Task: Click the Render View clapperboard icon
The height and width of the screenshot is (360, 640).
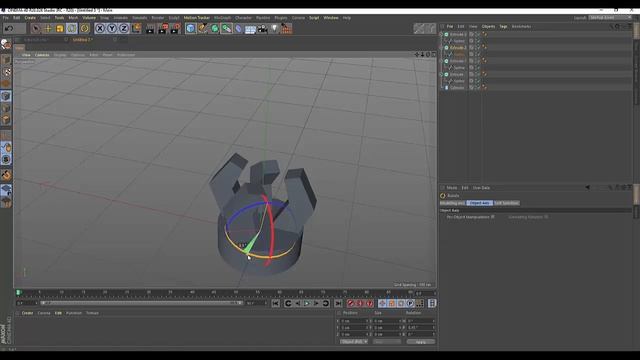Action: pyautogui.click(x=150, y=28)
